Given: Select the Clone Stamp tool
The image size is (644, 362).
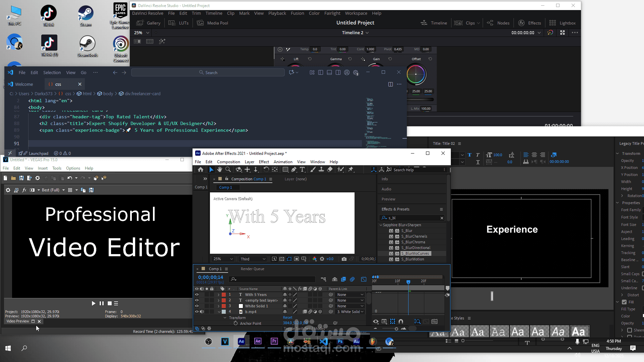Looking at the screenshot, I should click(x=321, y=170).
